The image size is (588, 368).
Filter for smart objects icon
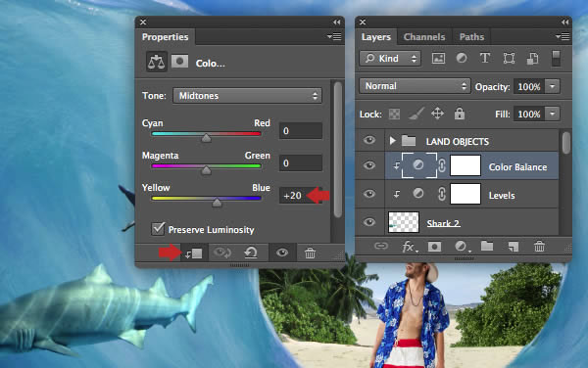(532, 59)
